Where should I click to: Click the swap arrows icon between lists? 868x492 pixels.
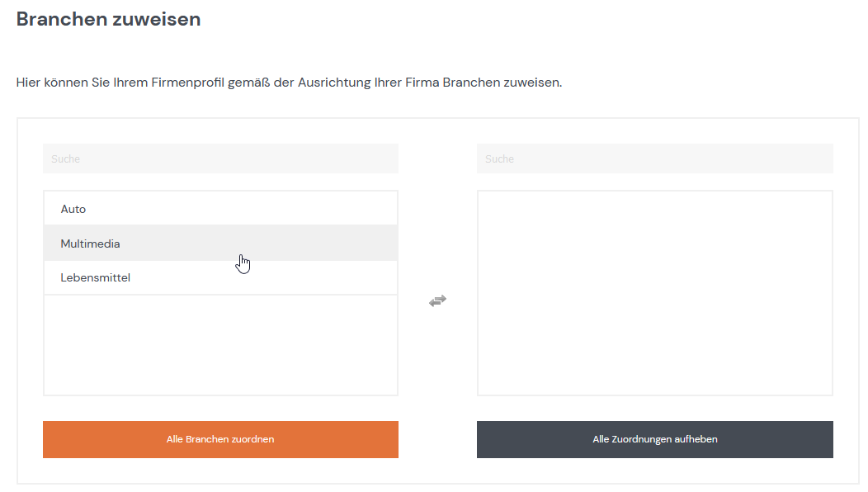(x=437, y=300)
